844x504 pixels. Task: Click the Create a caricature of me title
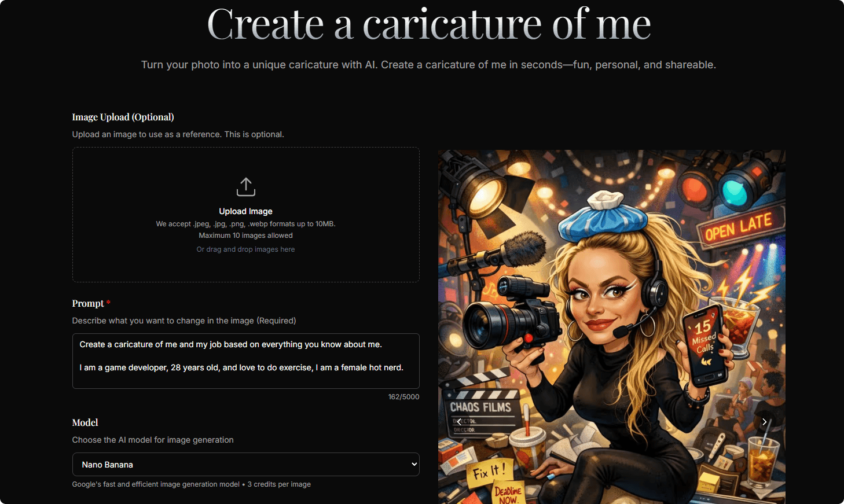pyautogui.click(x=428, y=24)
